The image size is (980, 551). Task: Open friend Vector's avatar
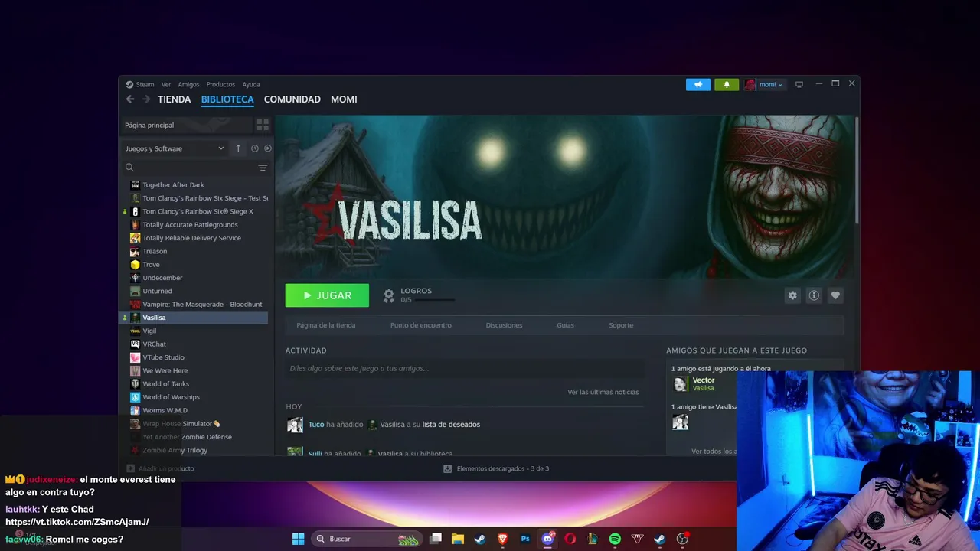click(680, 384)
